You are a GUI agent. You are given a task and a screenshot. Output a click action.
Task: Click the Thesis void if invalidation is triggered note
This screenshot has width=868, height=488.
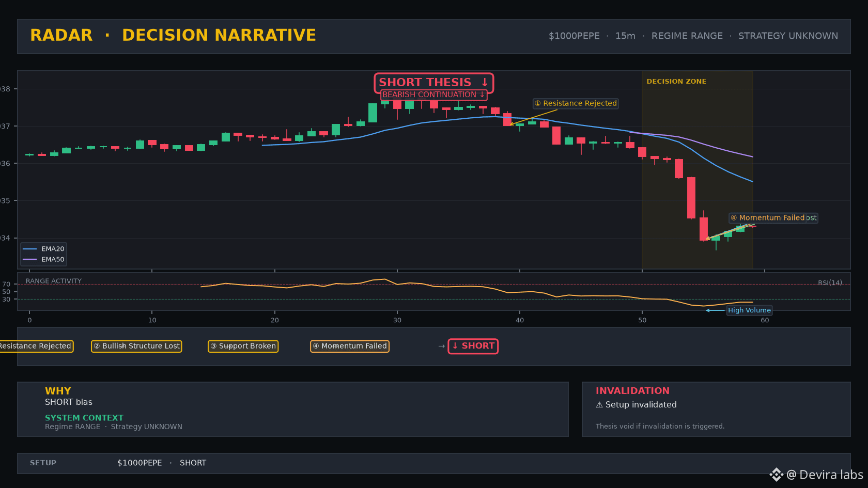click(660, 426)
